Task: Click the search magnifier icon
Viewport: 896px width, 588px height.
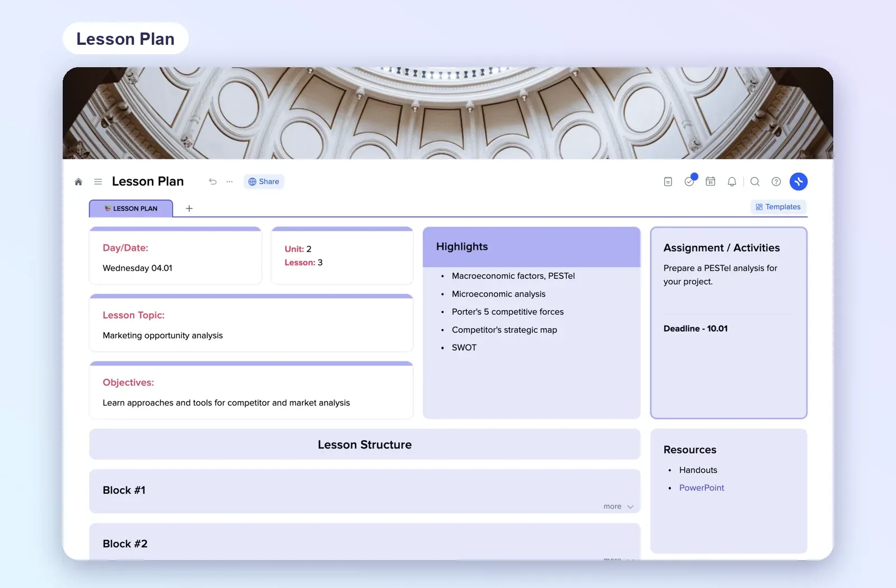Action: pos(755,181)
